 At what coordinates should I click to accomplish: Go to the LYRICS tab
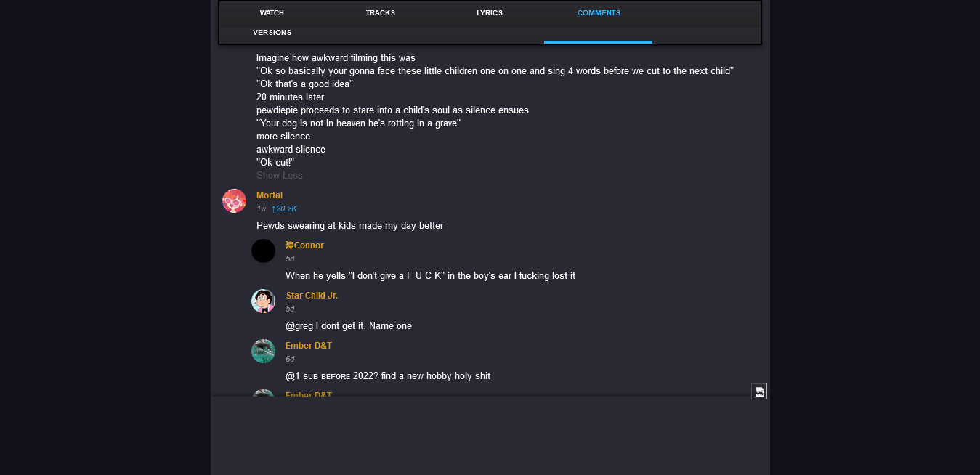489,13
